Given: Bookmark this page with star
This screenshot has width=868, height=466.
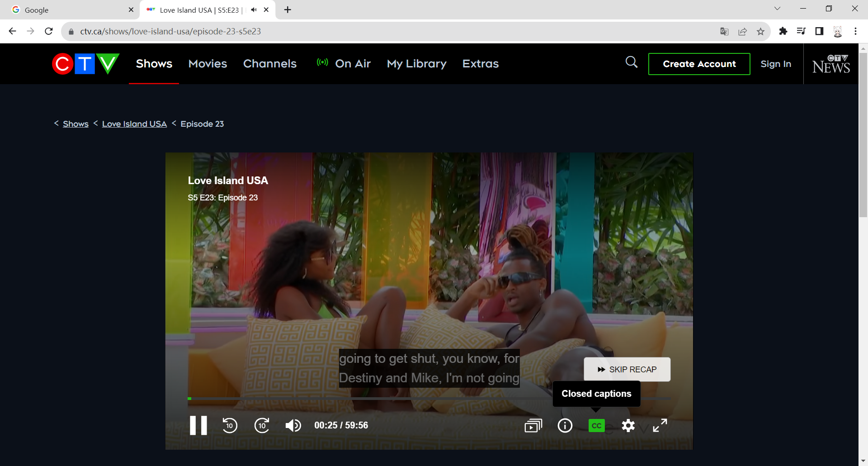Looking at the screenshot, I should pos(760,31).
